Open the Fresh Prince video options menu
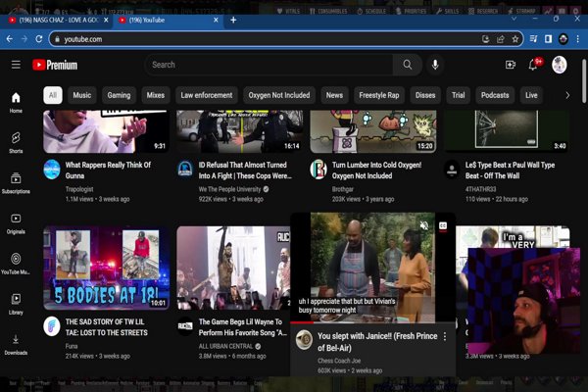Image resolution: width=588 pixels, height=392 pixels. pyautogui.click(x=445, y=336)
